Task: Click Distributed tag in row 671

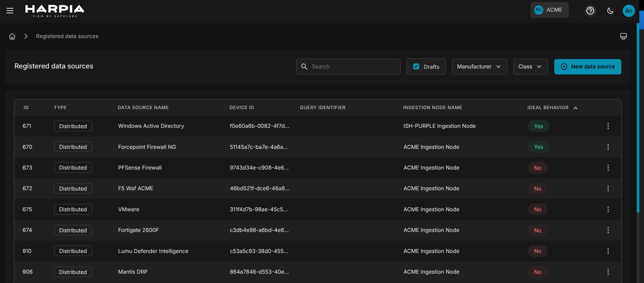Action: [x=73, y=126]
